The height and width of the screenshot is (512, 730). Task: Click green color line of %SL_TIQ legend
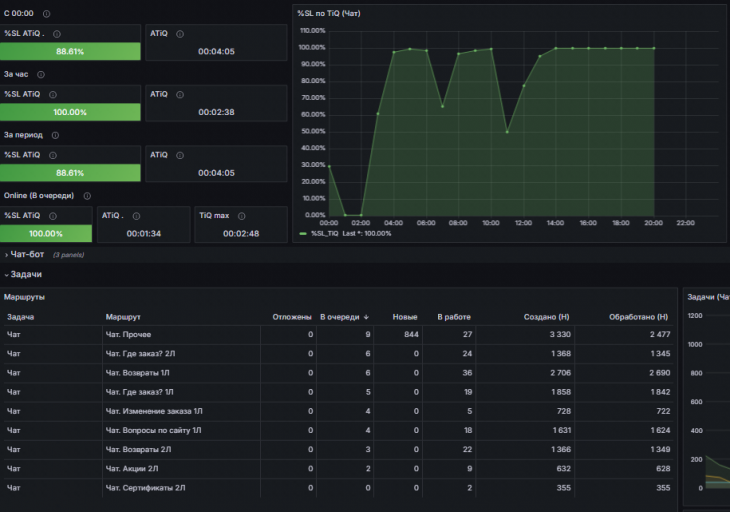303,233
